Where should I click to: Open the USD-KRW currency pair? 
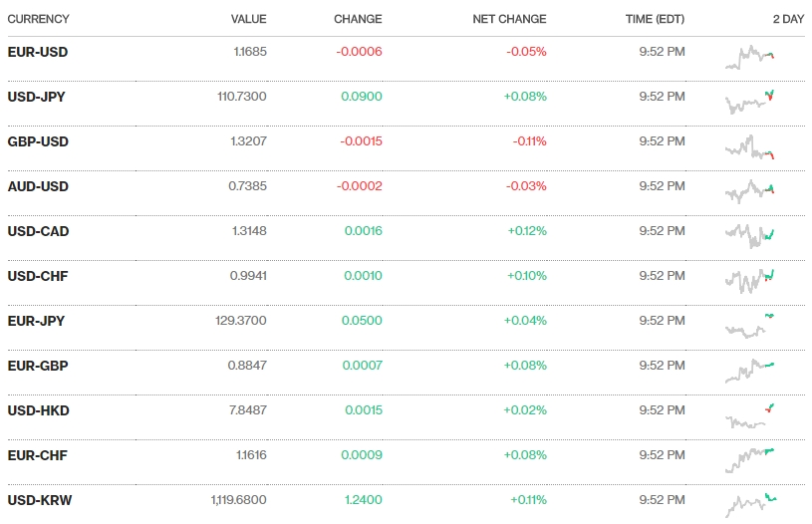(40, 500)
